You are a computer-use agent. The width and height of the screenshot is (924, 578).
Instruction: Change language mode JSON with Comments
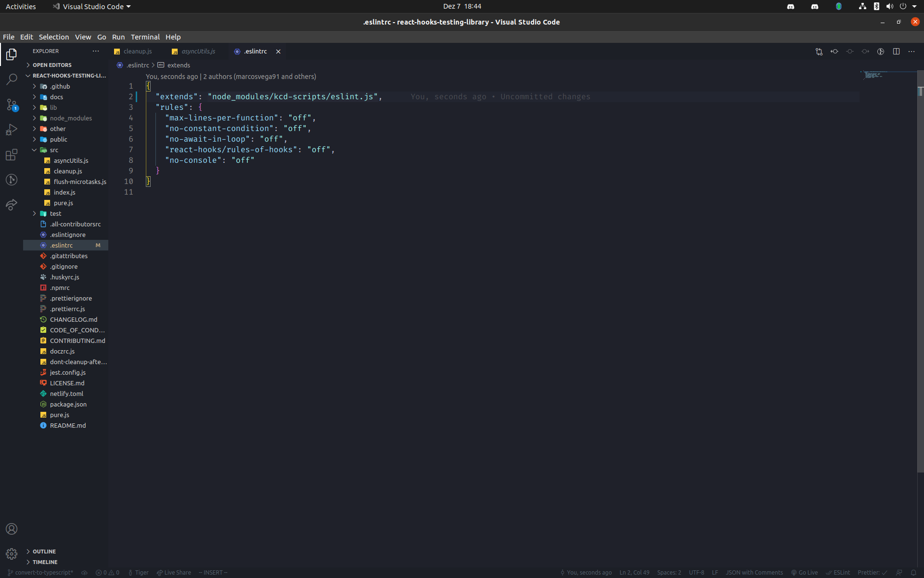[x=754, y=573]
